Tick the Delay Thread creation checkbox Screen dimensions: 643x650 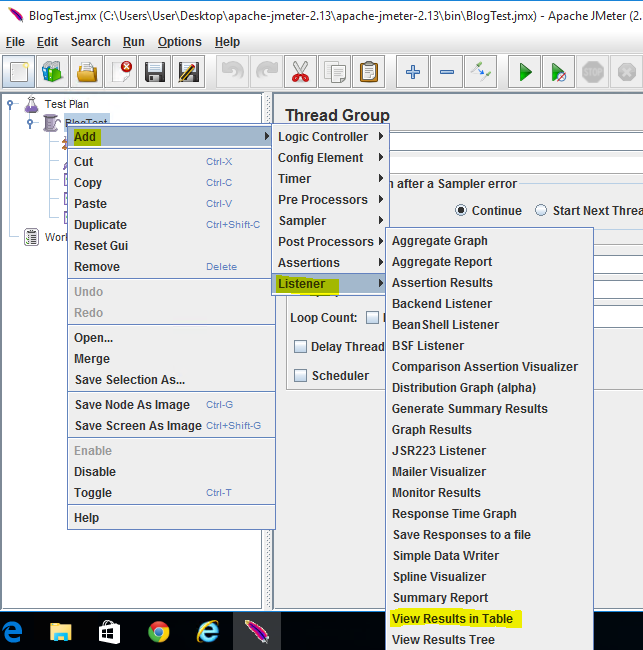pos(300,347)
